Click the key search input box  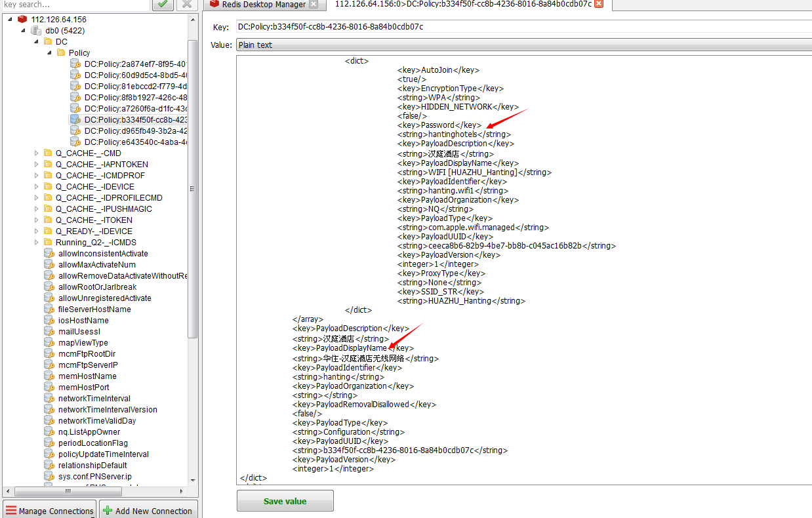point(75,5)
